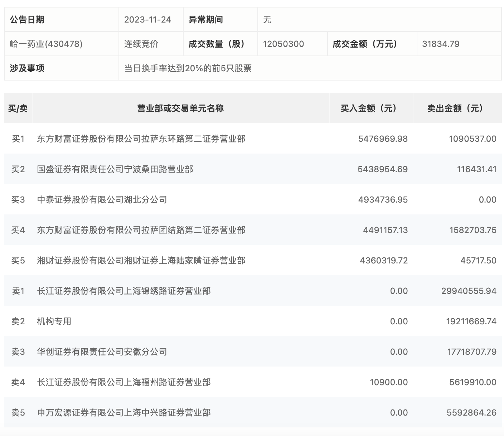Screen dimensions: 504x436
Task: Select sell amount 45717.50
Action: tap(479, 261)
